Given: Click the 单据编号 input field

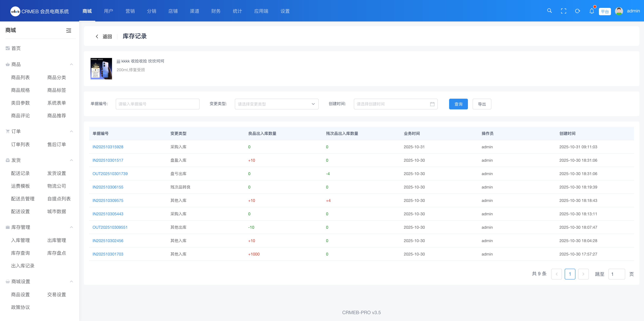Looking at the screenshot, I should tap(157, 104).
